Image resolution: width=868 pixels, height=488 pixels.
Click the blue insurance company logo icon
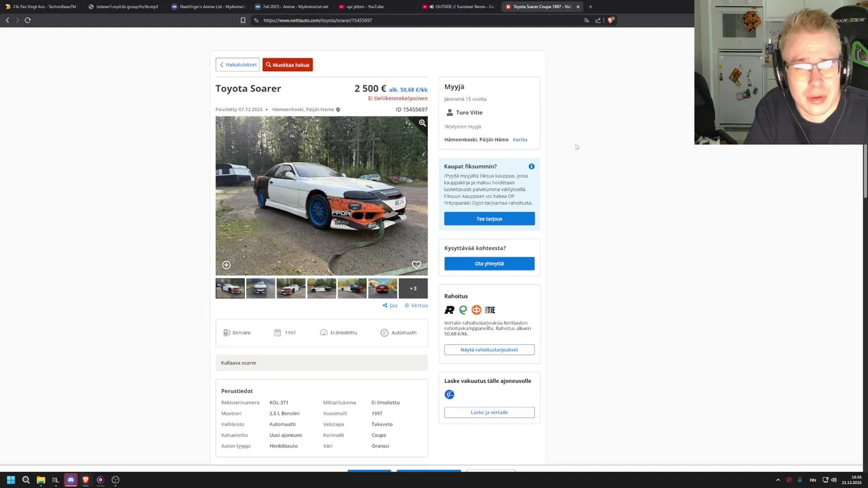point(449,394)
